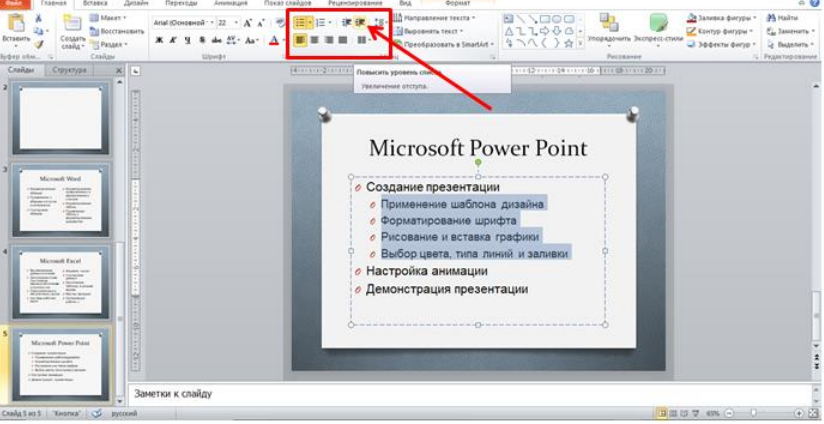The height and width of the screenshot is (424, 824).
Task: Click the Найти find button
Action: pos(780,17)
